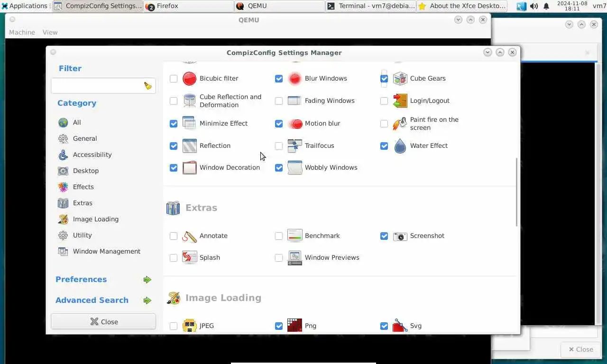Viewport: 607px width, 364px height.
Task: Open the Motion blur plugin icon
Action: [294, 124]
